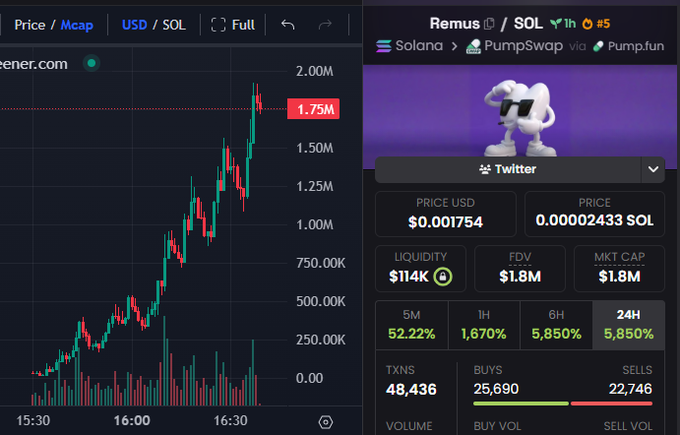Click the BUYS count 25,690
This screenshot has height=435, width=680.
pos(496,389)
